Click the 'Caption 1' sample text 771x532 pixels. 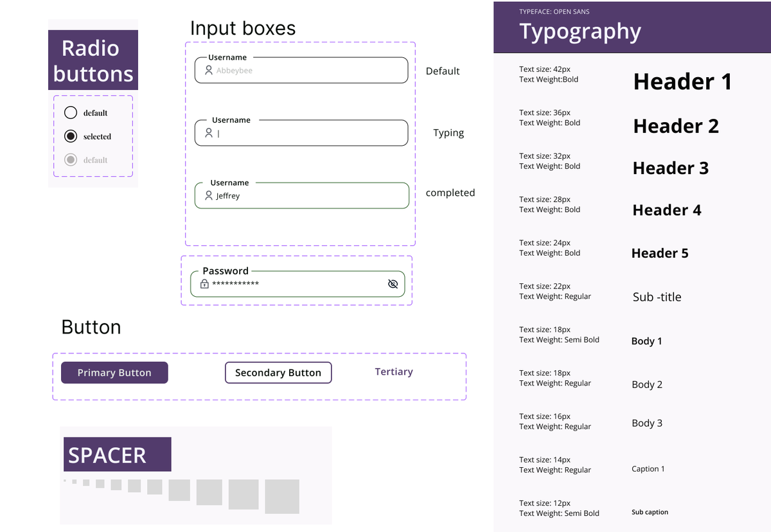click(648, 469)
